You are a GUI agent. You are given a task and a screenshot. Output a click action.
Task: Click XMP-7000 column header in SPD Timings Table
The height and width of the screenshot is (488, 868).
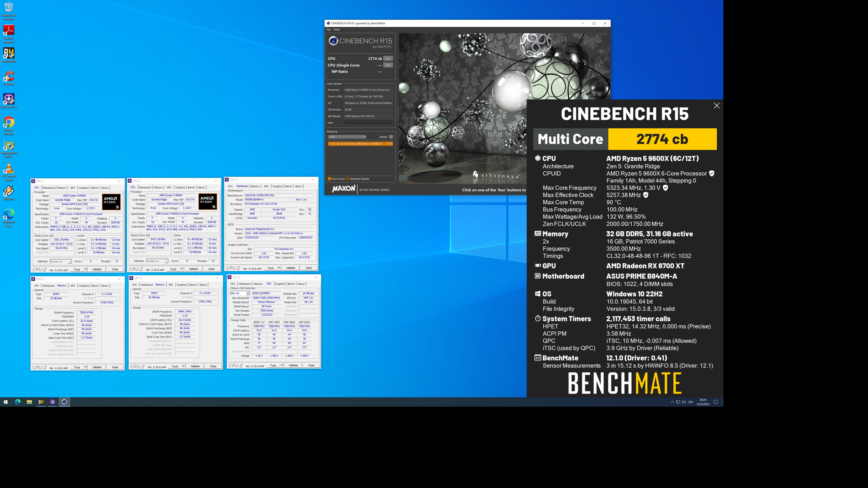click(x=274, y=322)
